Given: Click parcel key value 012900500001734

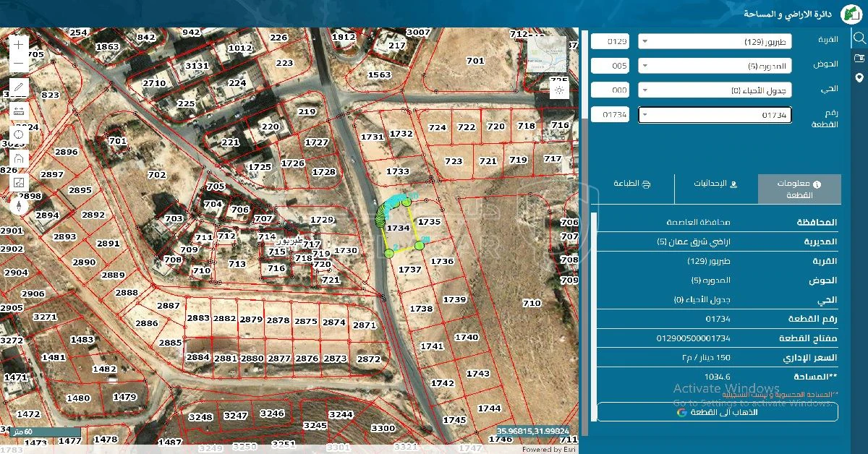Looking at the screenshot, I should tap(693, 338).
